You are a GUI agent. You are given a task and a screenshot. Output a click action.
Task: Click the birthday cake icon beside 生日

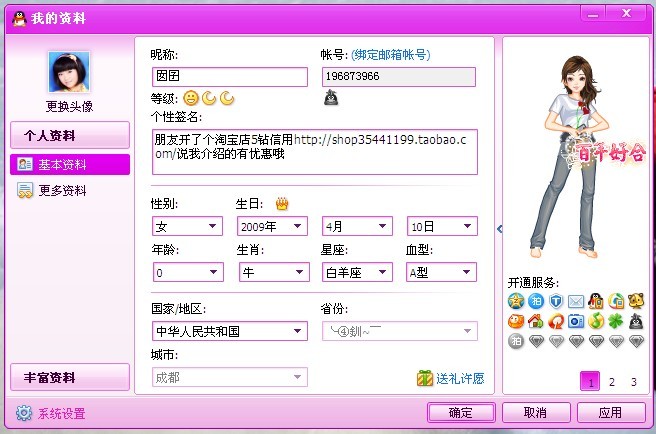pos(282,204)
